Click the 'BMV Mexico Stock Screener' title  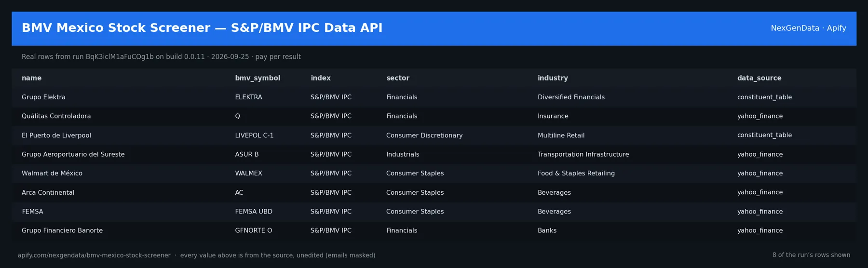202,28
